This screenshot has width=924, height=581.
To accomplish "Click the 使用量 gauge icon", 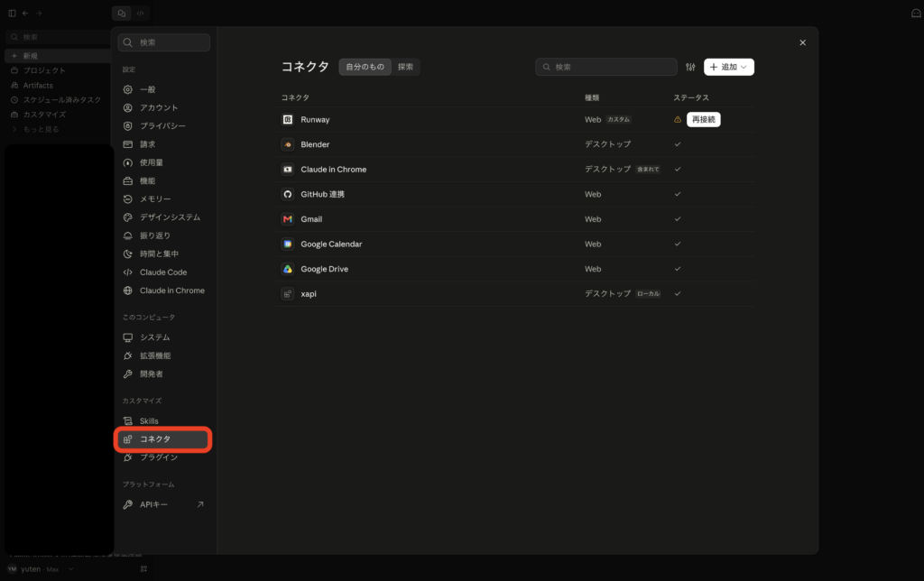I will (x=128, y=162).
